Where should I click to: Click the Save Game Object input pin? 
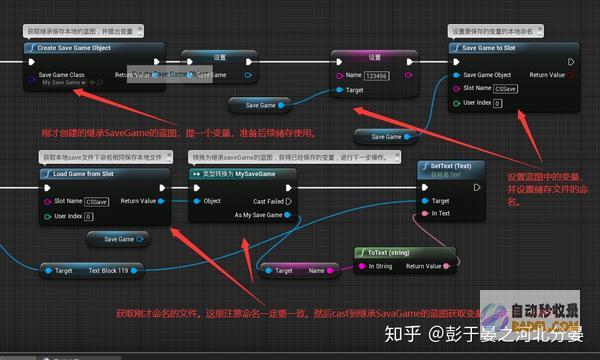click(457, 75)
